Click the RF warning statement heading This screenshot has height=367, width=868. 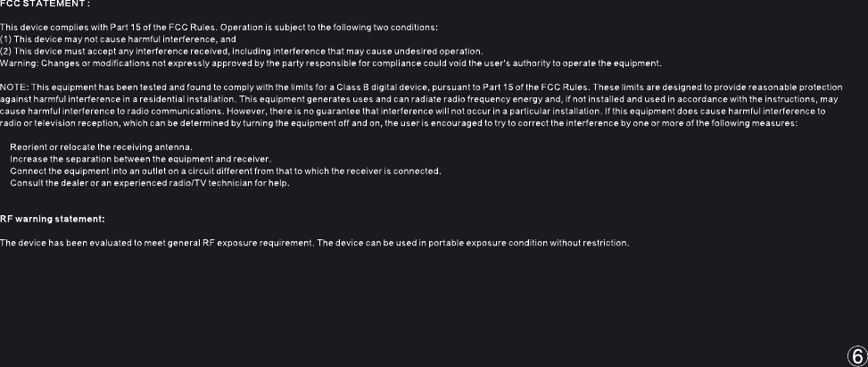53,219
